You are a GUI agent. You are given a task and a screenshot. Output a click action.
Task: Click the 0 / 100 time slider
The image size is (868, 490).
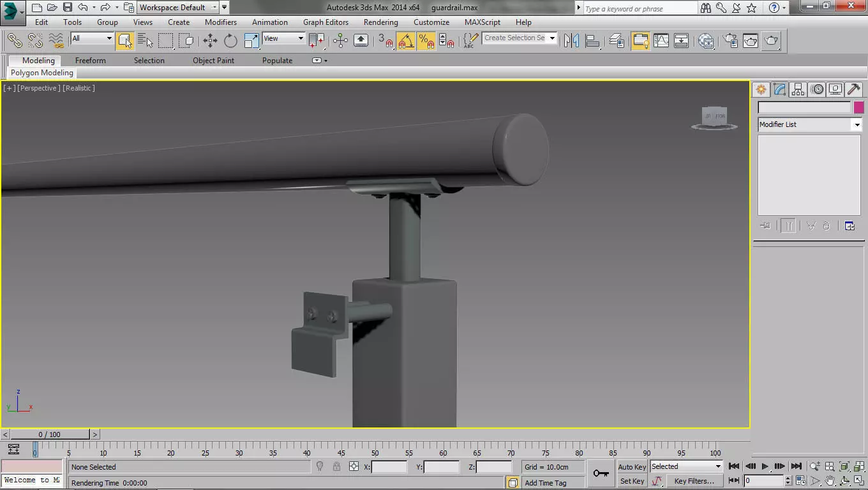[49, 434]
